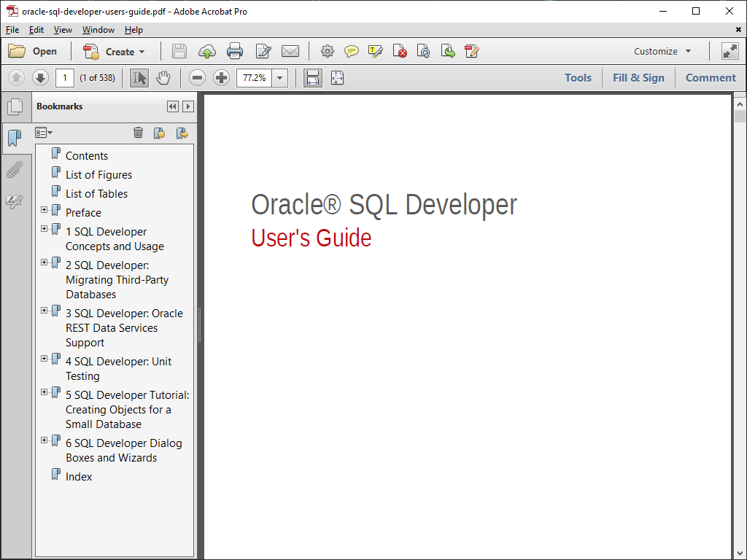Click the Create PDF icon
747x560 pixels.
tap(91, 52)
